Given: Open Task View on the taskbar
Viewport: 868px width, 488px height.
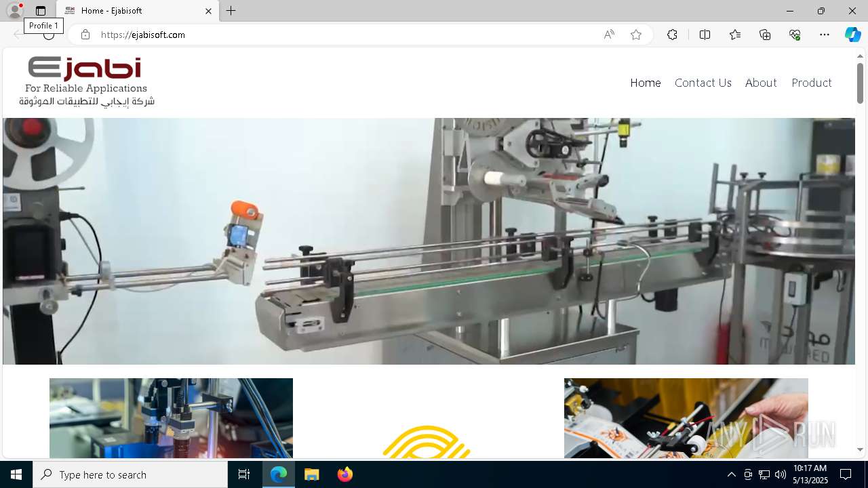Looking at the screenshot, I should (244, 474).
